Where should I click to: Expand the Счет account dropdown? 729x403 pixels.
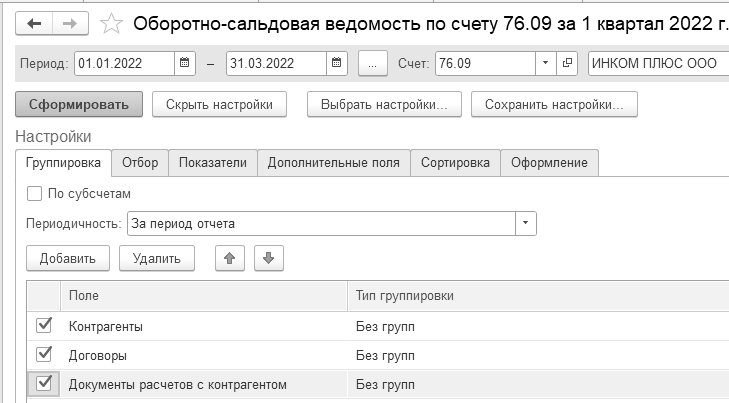(545, 63)
